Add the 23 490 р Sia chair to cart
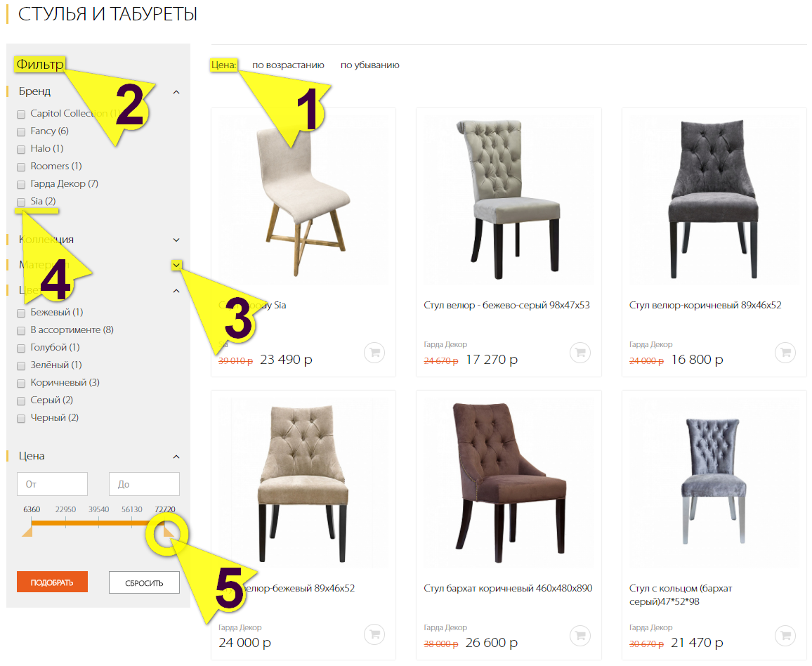Screen dimensions: 812x666 [x=374, y=353]
